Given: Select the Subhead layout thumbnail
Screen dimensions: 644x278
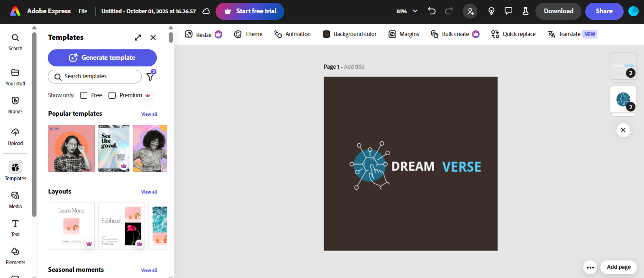Looking at the screenshot, I should (x=121, y=226).
